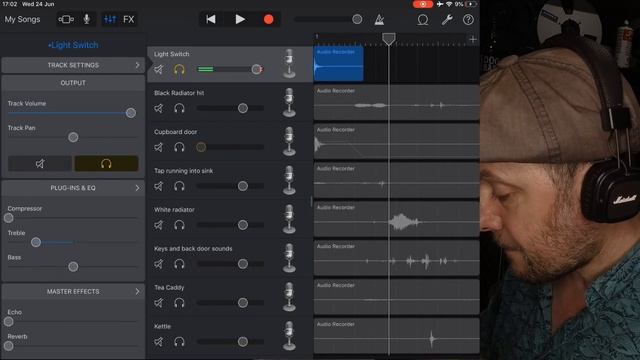Tap the +Light Switch track name
The height and width of the screenshot is (360, 640).
[x=73, y=45]
